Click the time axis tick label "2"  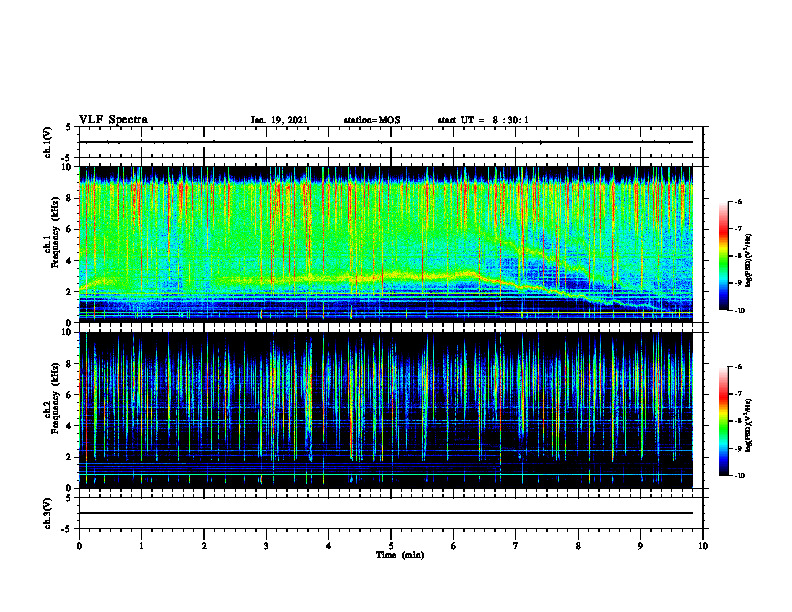pyautogui.click(x=204, y=546)
